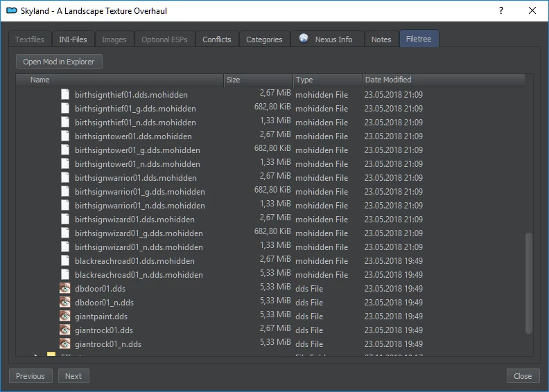Select the giantrock01.dds file name
Screen dimensions: 549x392
[x=104, y=330]
